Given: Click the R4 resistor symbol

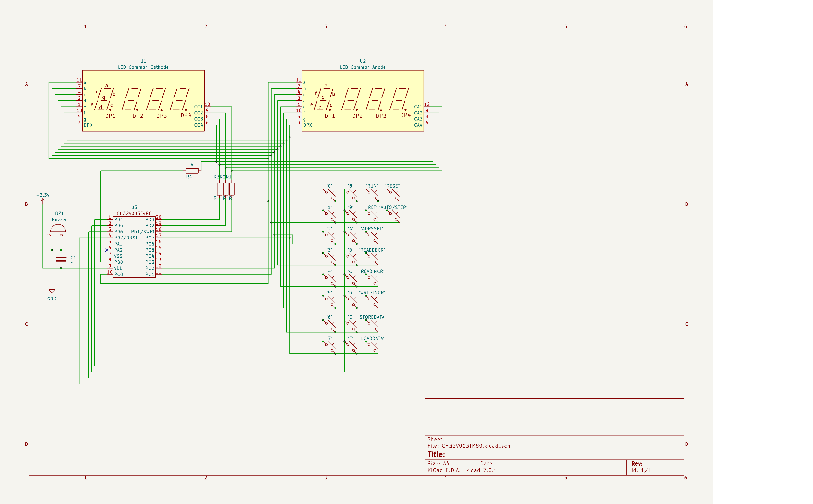Looking at the screenshot, I should 192,171.
